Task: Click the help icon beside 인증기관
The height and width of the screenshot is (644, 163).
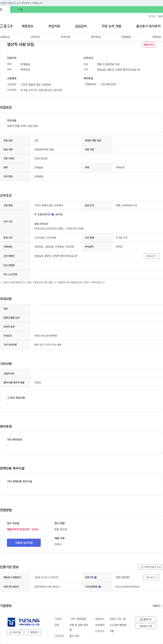Action: pos(95,578)
